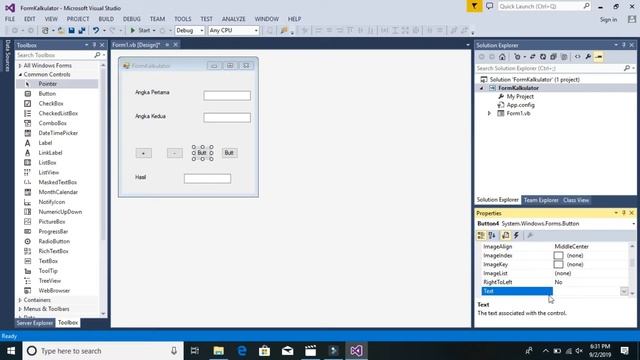Screen dimensions: 640x360
Task: Select the PictureBox control in Toolbox
Action: pyautogui.click(x=52, y=222)
